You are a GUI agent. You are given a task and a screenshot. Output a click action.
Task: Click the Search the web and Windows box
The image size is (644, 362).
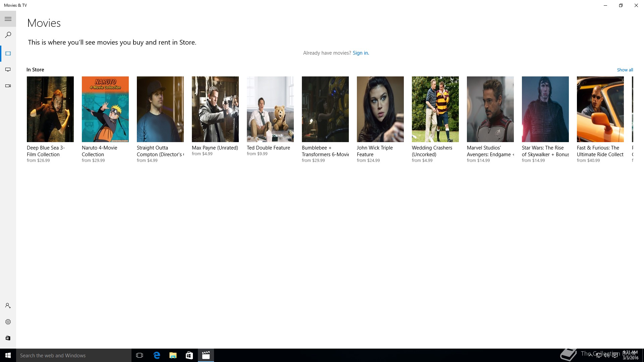coord(74,355)
